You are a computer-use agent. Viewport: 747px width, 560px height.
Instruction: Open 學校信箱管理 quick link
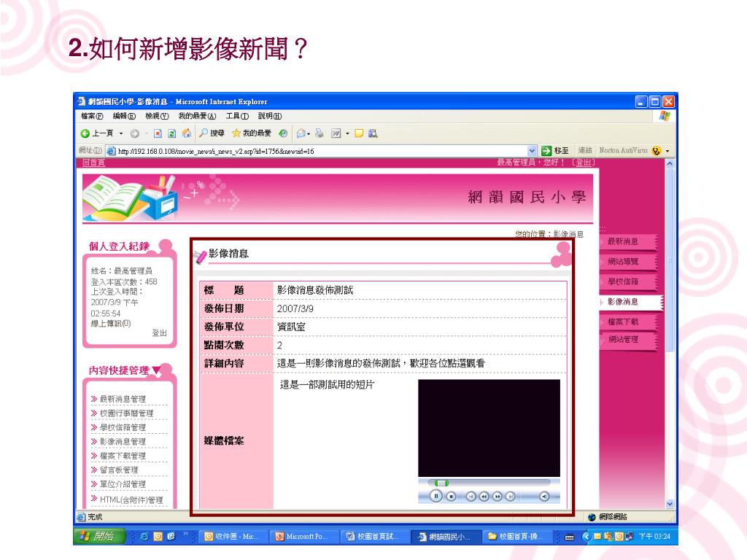coord(123,427)
